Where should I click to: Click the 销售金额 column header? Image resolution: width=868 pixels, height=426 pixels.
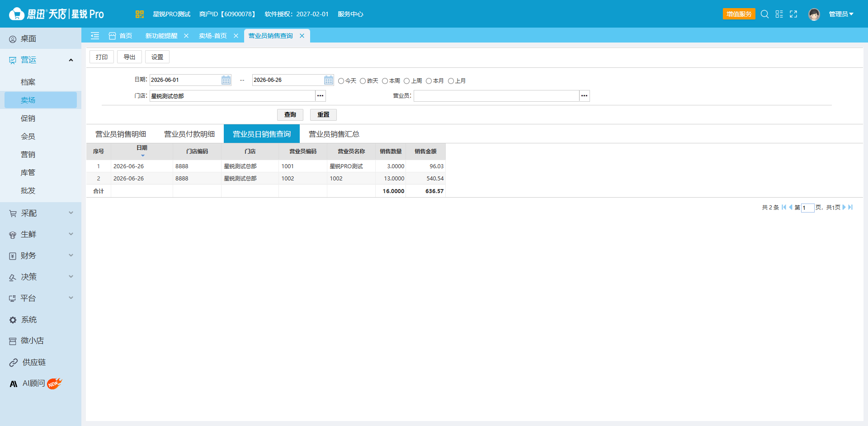pyautogui.click(x=425, y=151)
